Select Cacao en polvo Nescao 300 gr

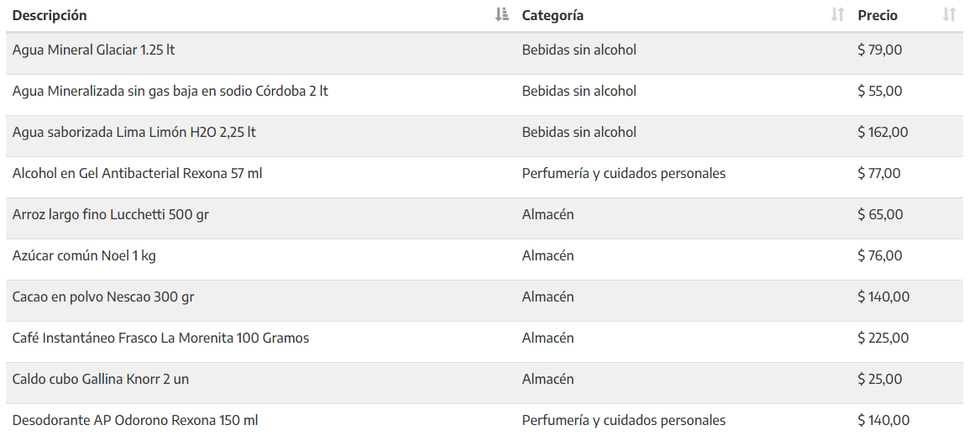[103, 297]
